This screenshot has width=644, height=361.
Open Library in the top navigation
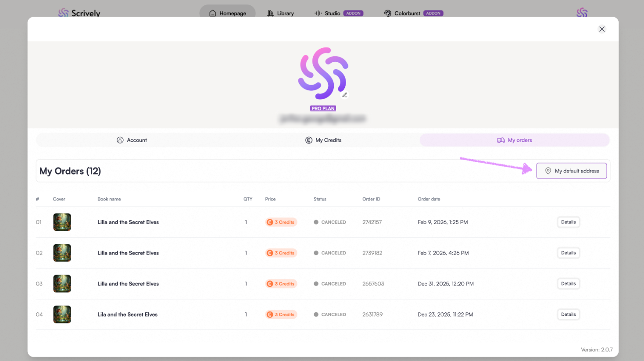click(x=280, y=13)
